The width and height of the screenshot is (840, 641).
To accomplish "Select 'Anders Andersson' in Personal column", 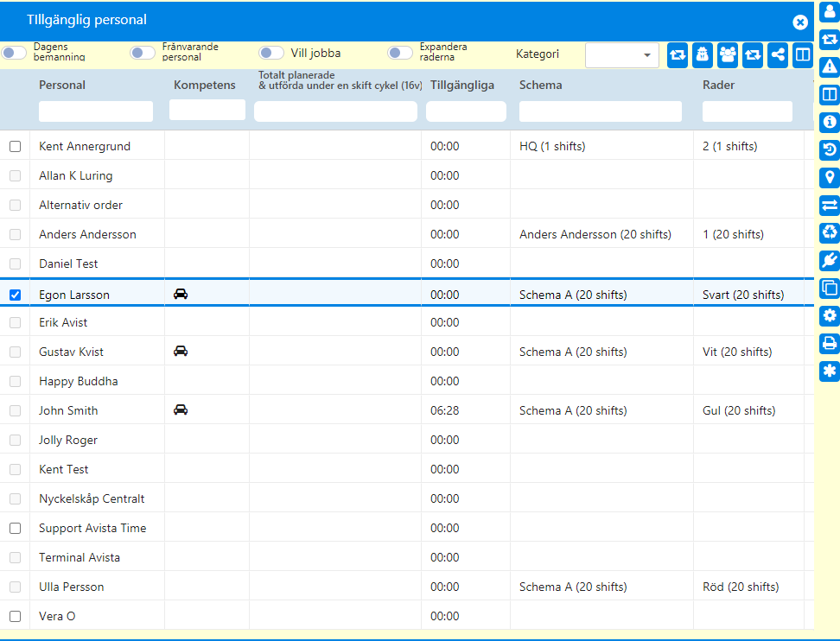I will (87, 235).
